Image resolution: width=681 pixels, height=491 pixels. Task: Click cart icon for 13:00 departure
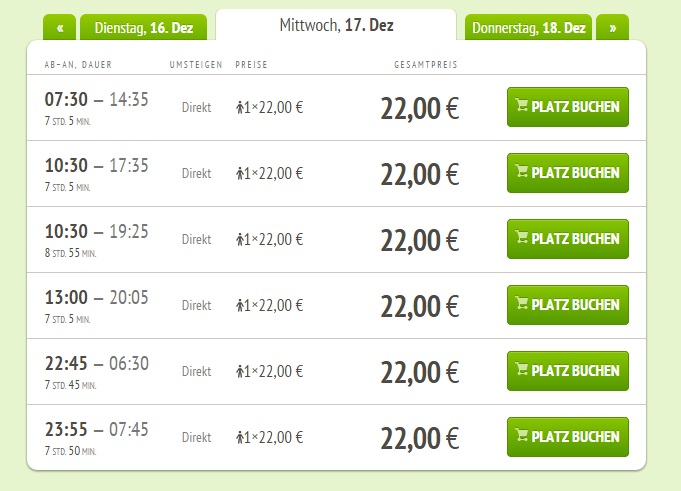[522, 303]
